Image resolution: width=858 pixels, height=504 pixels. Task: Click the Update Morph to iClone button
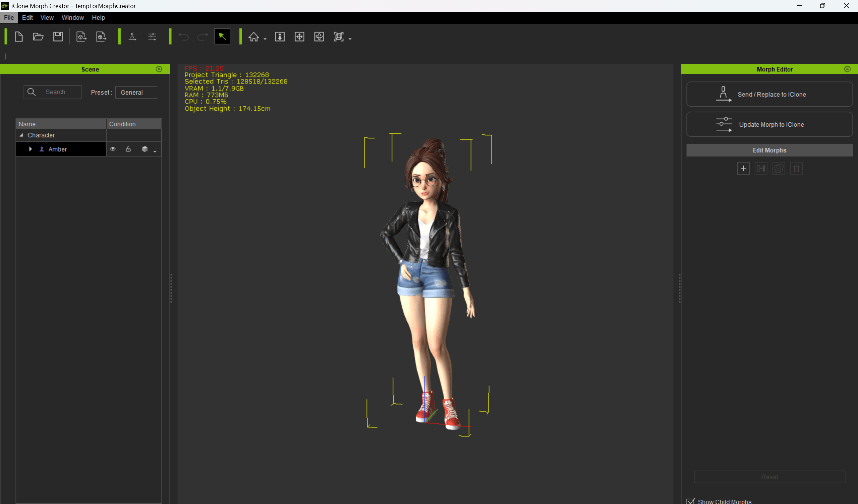[769, 125]
